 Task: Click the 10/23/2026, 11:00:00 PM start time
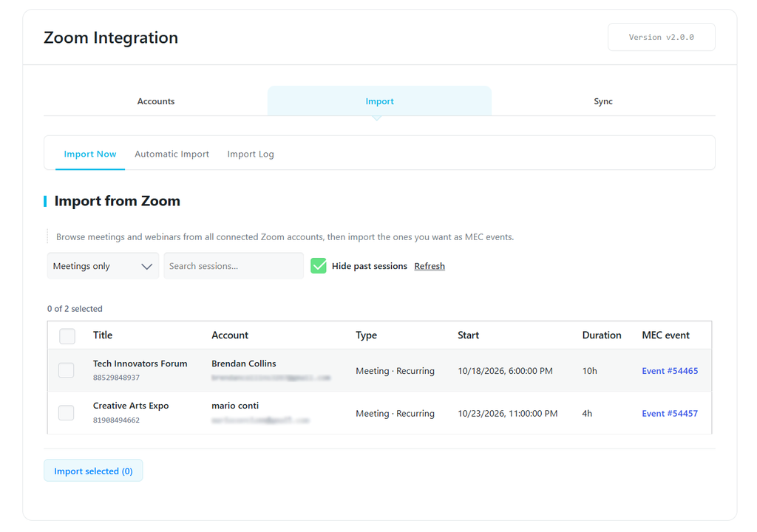pyautogui.click(x=507, y=413)
